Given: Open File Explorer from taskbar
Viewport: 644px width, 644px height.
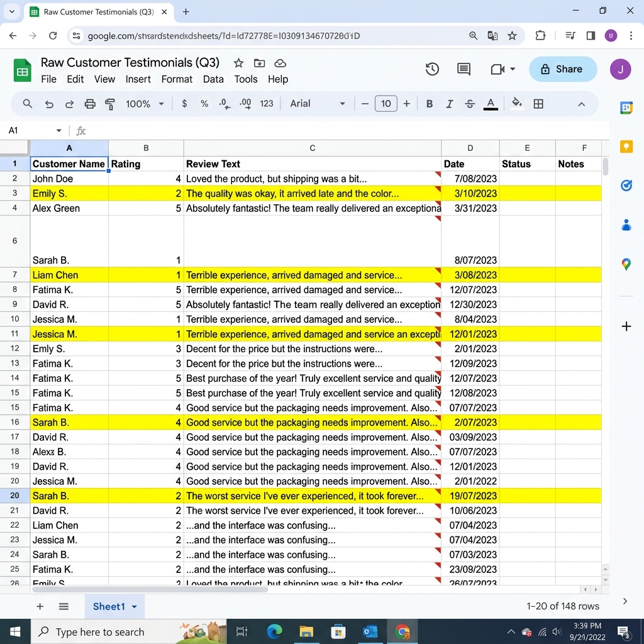Looking at the screenshot, I should [306, 631].
